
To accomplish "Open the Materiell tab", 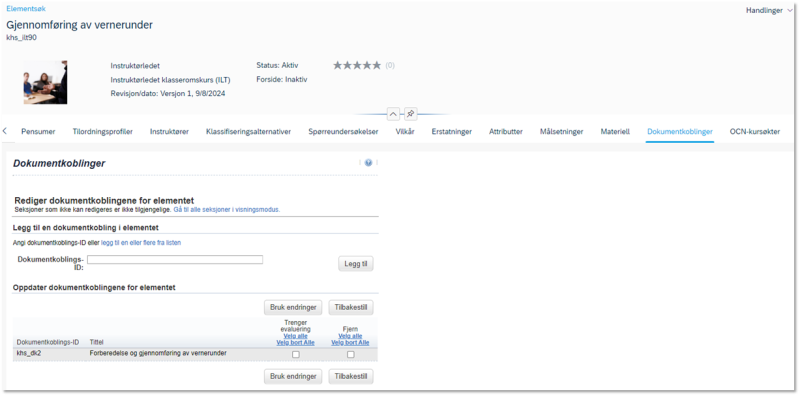I will (615, 132).
